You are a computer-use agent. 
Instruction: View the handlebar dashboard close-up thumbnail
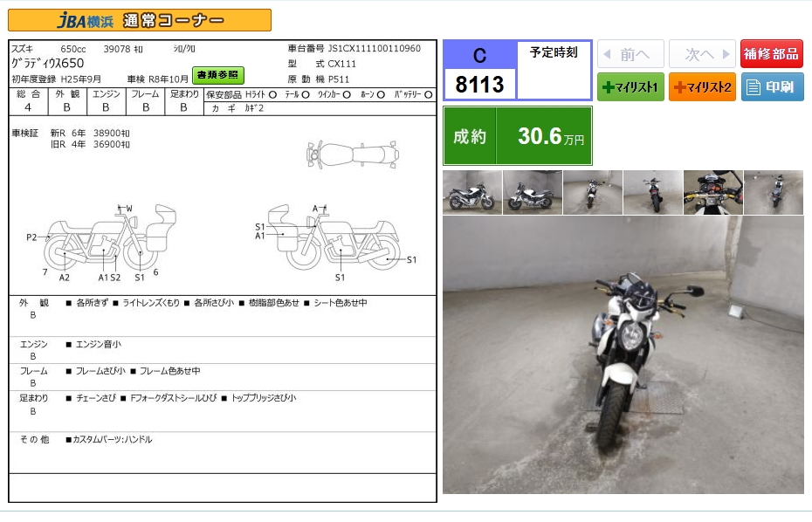pyautogui.click(x=712, y=192)
